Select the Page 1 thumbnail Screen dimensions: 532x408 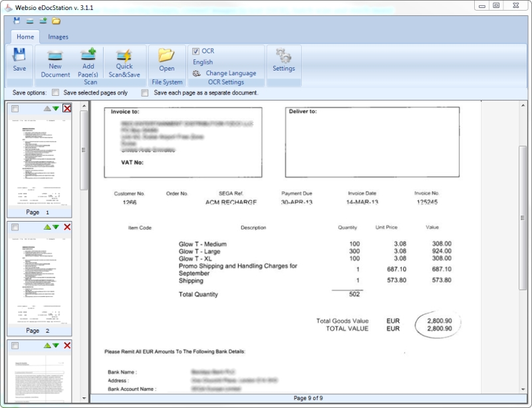(39, 161)
